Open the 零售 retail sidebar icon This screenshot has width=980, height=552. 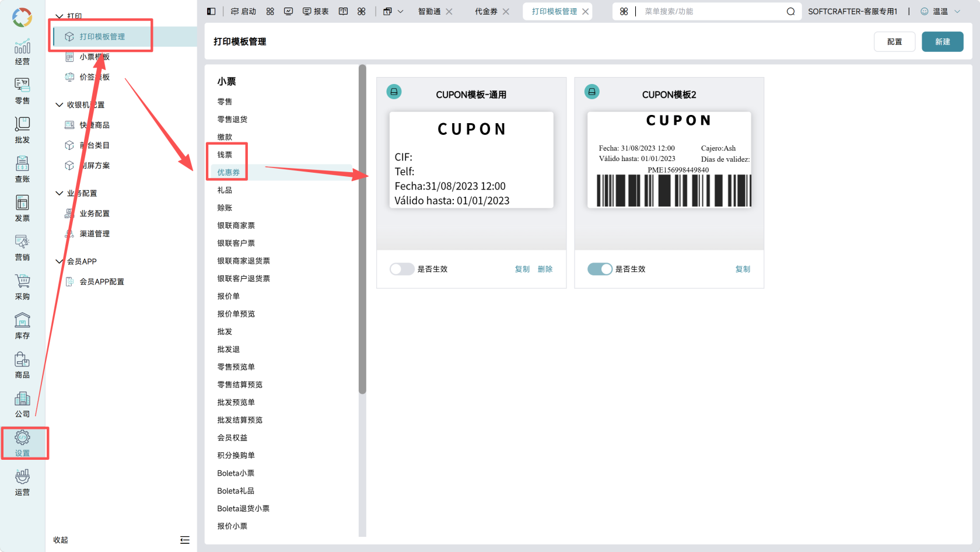point(22,91)
